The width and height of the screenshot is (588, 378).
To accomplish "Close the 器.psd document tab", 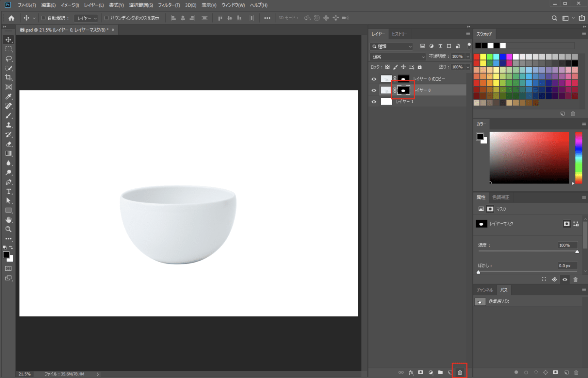I will point(113,30).
